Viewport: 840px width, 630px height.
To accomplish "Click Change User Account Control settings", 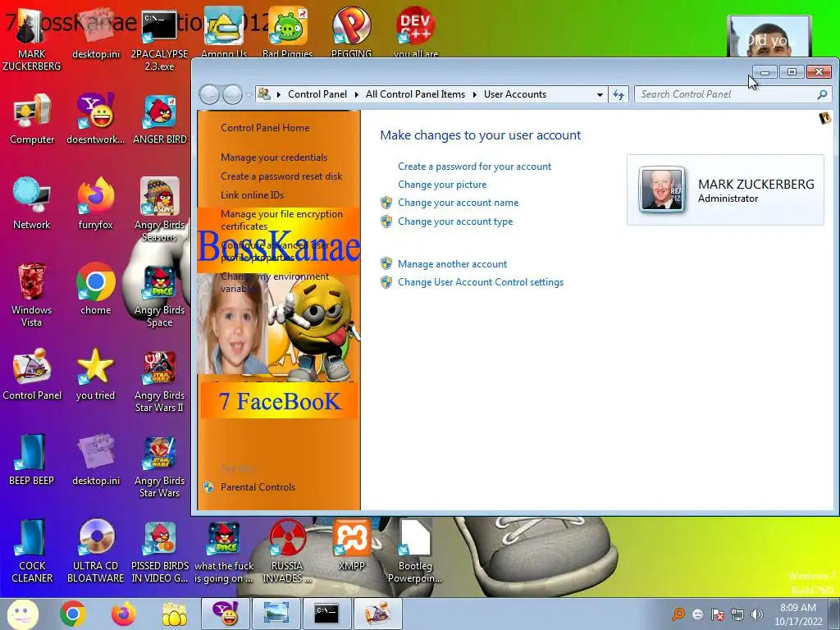I will (481, 282).
